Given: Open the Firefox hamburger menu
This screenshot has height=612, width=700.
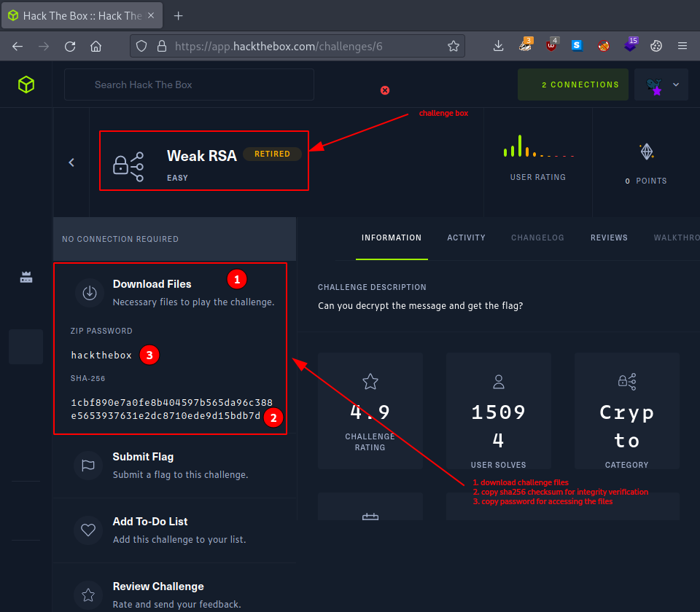Looking at the screenshot, I should [x=682, y=46].
